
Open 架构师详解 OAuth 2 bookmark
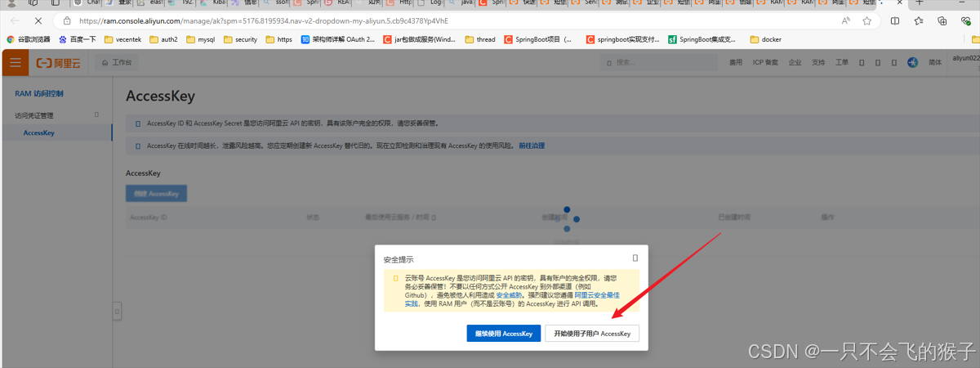[338, 38]
